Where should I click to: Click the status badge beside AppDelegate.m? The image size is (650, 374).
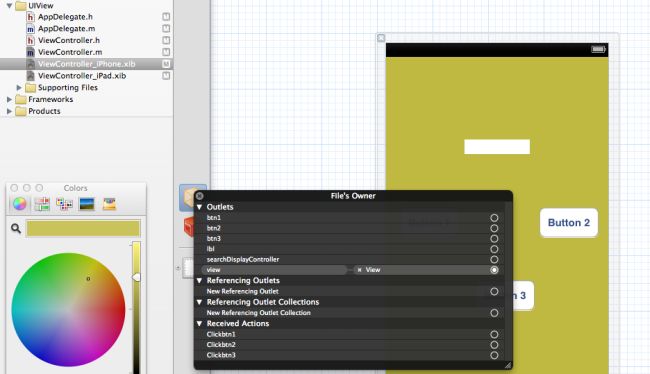(166, 28)
